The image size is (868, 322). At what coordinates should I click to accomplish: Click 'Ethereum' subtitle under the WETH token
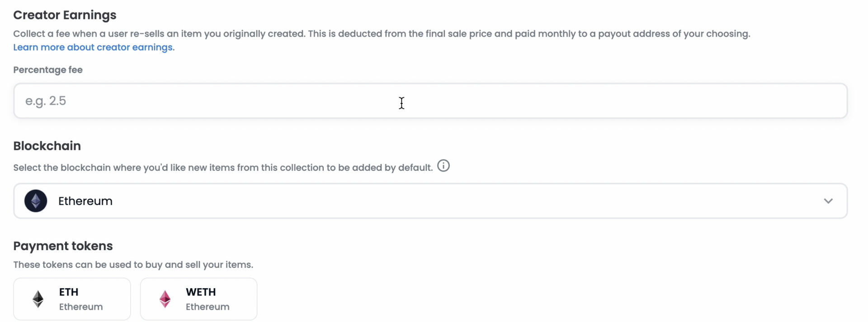[208, 307]
